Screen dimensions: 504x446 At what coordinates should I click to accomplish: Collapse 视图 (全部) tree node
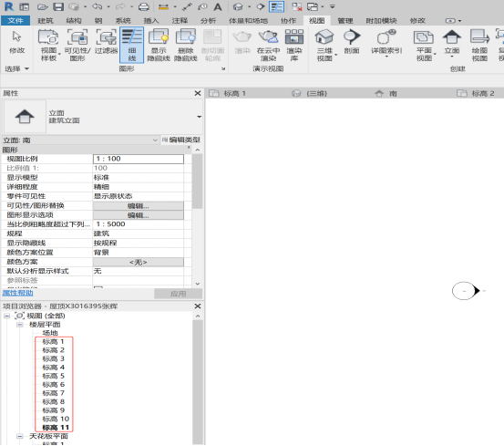(x=6, y=316)
